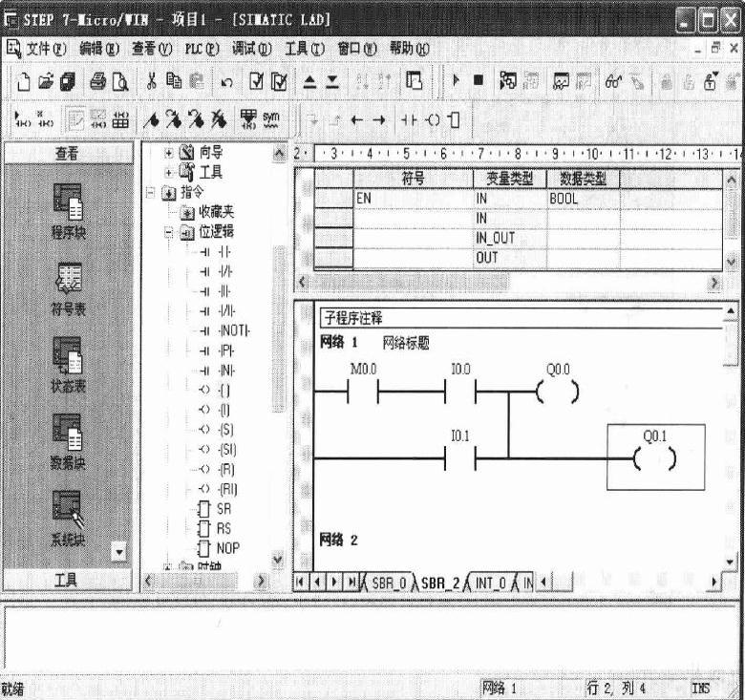Open the 调试(D) menu

tap(252, 49)
